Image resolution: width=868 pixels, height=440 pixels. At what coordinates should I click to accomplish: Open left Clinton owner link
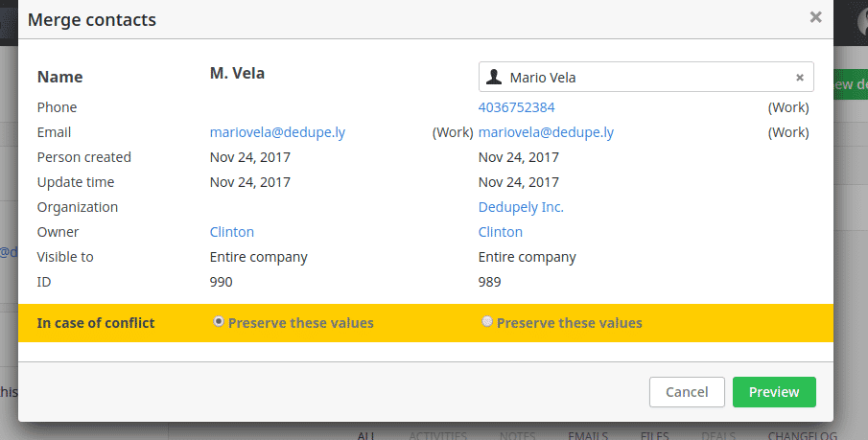click(x=232, y=232)
